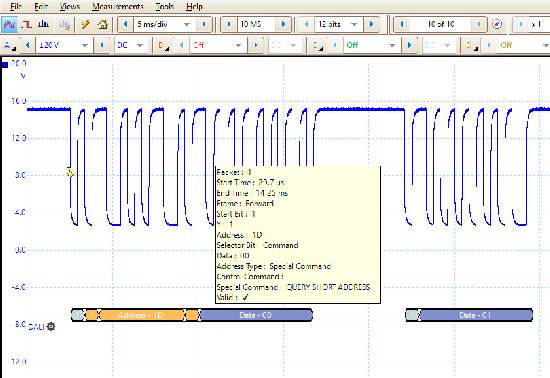Open the buffer navigator overview icon
Image resolution: width=550 pixels, height=378 pixels.
coord(497,25)
